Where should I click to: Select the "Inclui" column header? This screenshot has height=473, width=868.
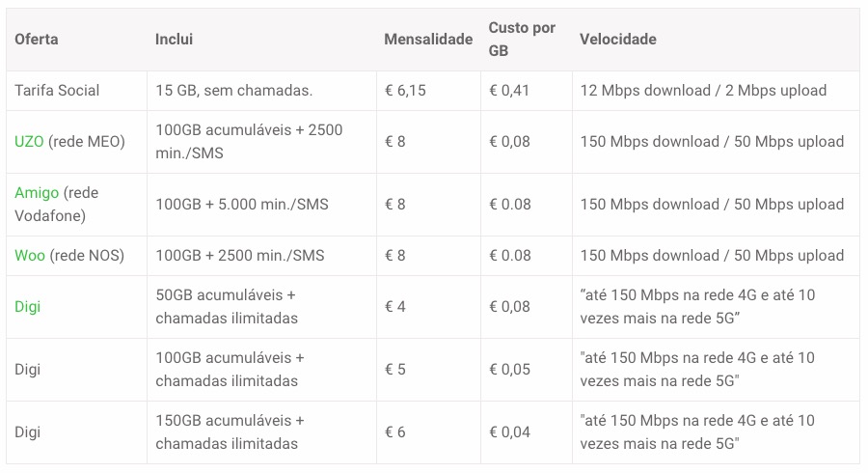coord(174,40)
